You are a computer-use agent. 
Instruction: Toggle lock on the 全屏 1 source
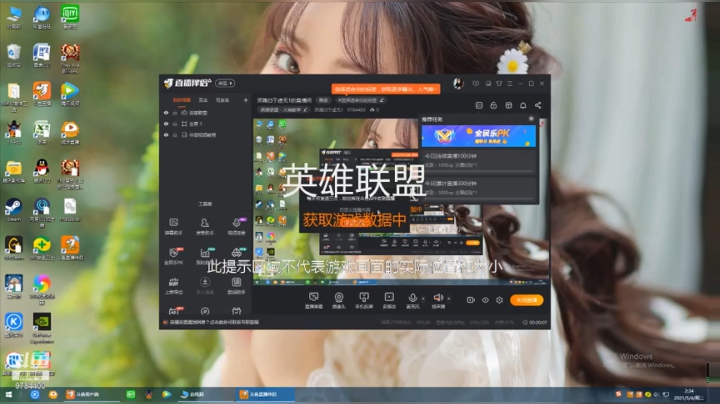[175, 123]
